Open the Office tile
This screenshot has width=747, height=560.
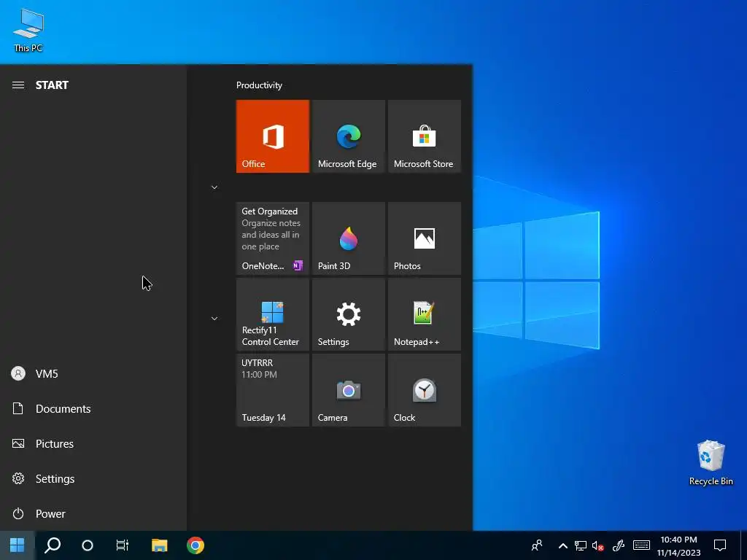pyautogui.click(x=273, y=136)
